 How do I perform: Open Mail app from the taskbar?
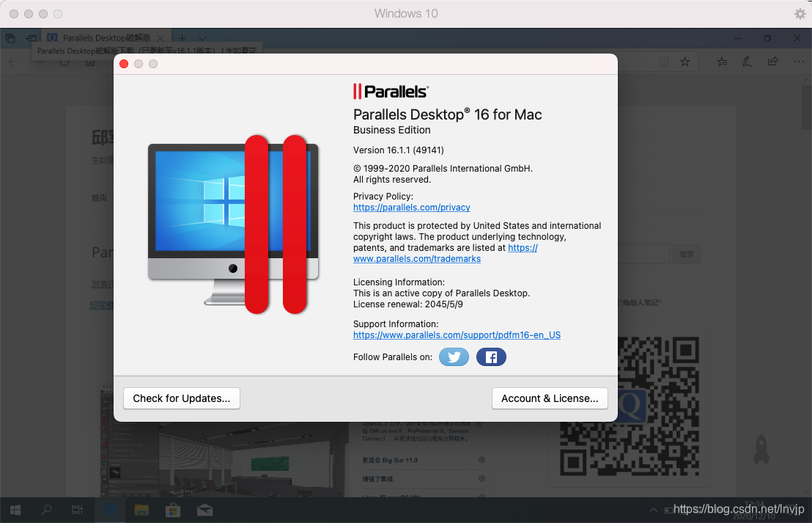point(204,511)
